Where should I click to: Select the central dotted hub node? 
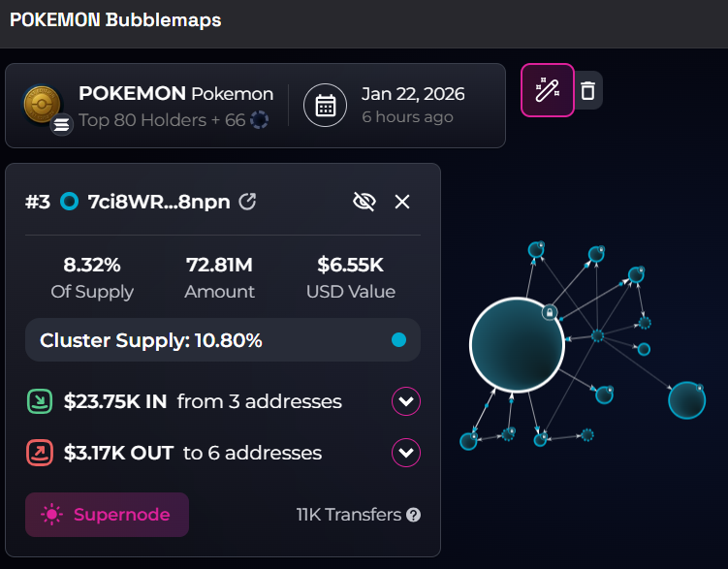597,335
